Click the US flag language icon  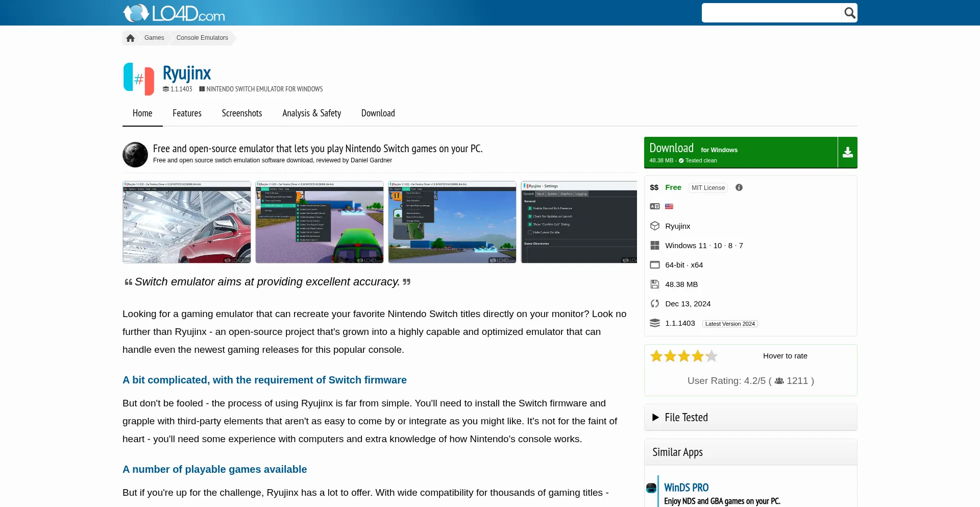(669, 207)
